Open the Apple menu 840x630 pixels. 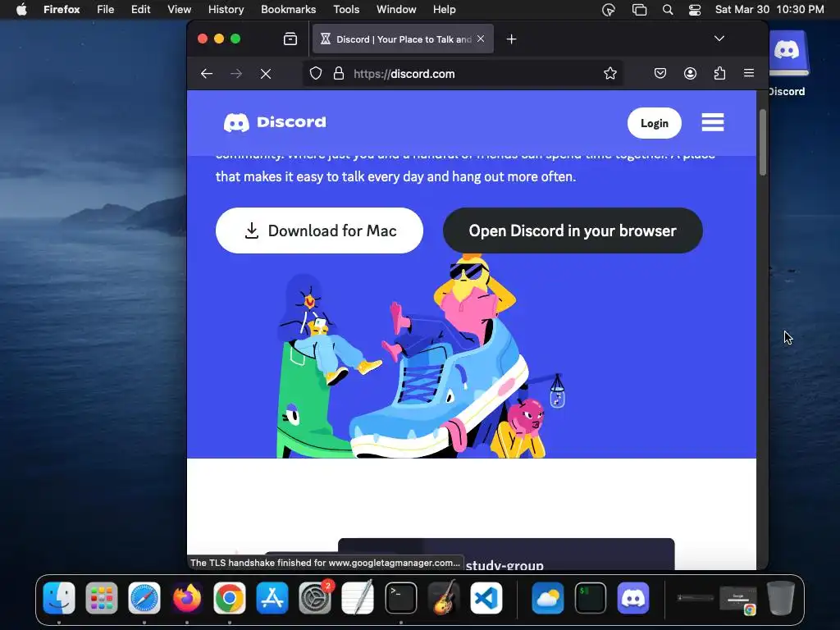point(21,10)
